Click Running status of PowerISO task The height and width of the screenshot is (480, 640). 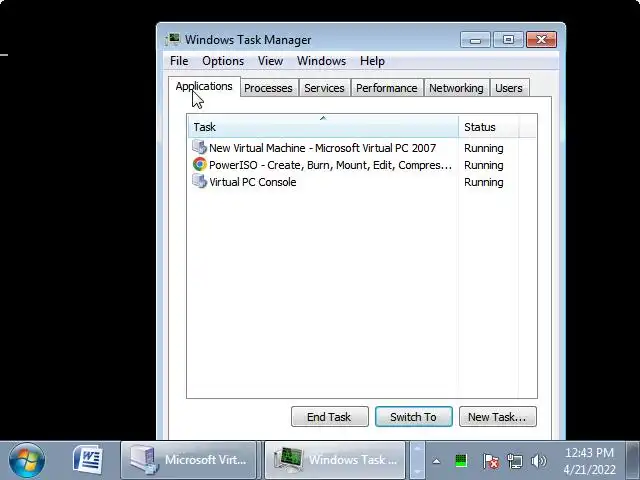(484, 165)
